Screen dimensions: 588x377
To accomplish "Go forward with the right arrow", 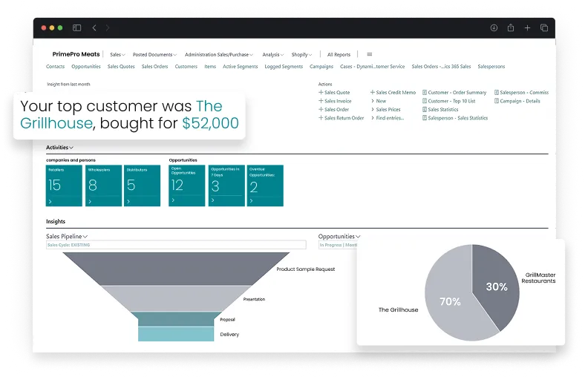I will tap(108, 27).
